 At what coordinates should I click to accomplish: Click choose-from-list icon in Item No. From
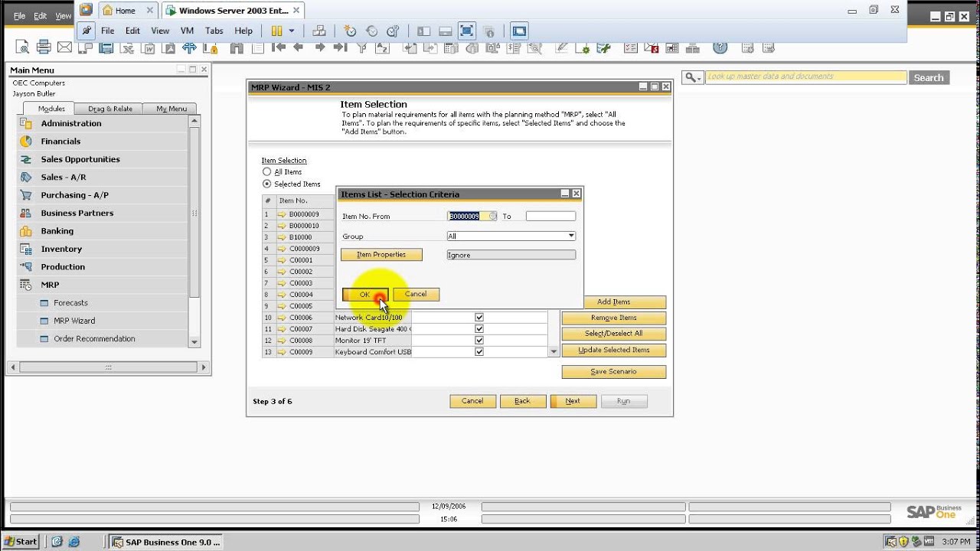(x=492, y=217)
